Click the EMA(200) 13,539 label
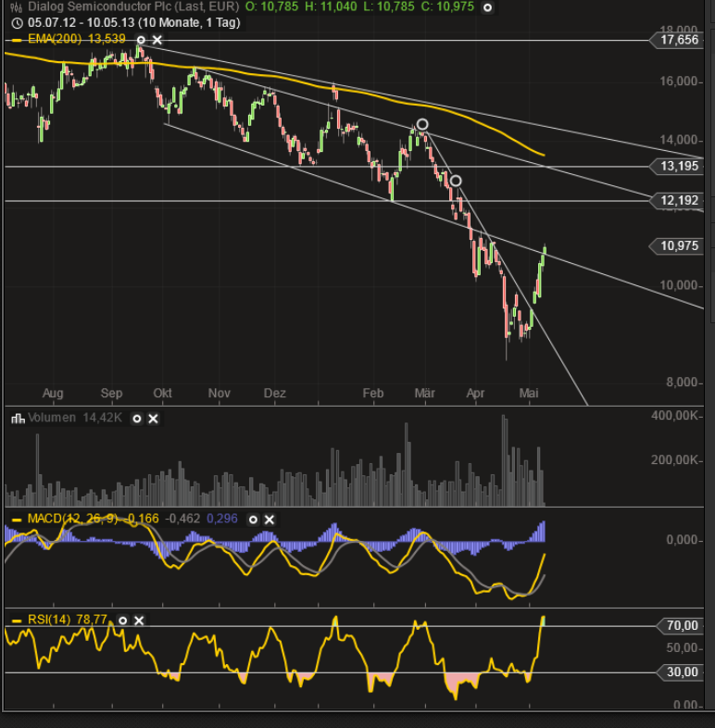715x728 pixels. tap(77, 40)
